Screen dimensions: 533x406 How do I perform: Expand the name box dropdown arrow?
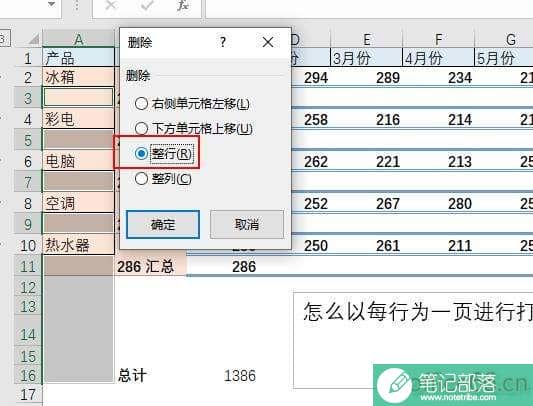click(x=52, y=5)
